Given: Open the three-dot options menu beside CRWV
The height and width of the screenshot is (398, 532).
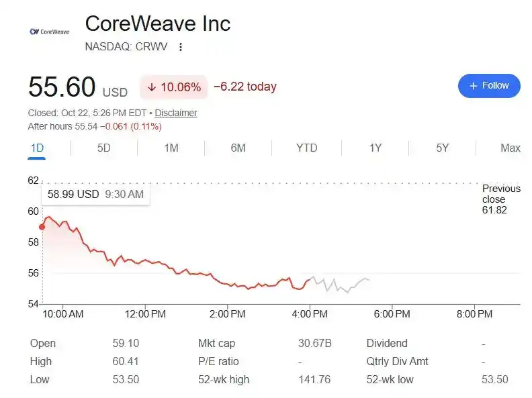Looking at the screenshot, I should pyautogui.click(x=181, y=47).
